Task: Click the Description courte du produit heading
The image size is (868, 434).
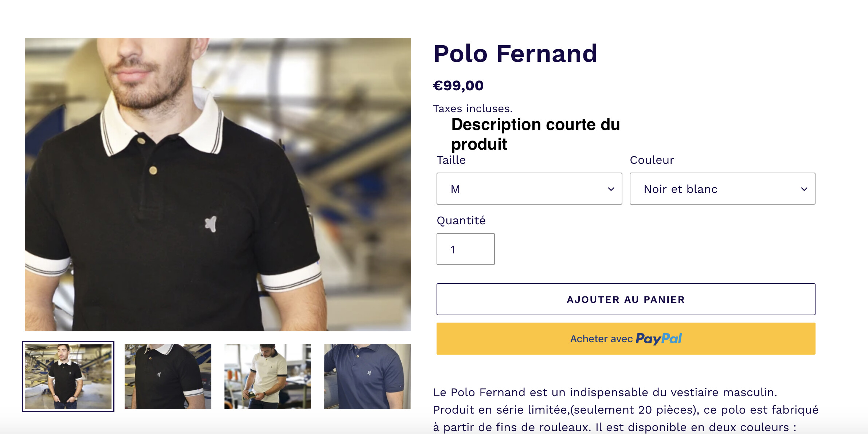Action: [535, 134]
